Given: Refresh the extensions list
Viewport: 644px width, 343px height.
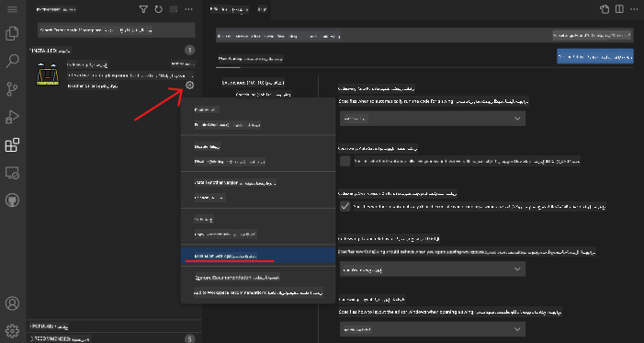Looking at the screenshot, I should point(159,9).
